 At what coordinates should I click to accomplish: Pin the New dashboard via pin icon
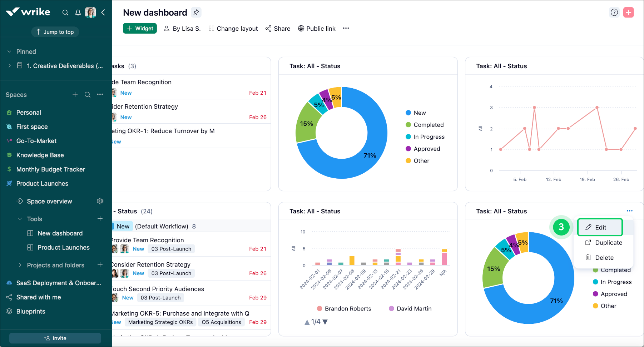[x=196, y=12]
